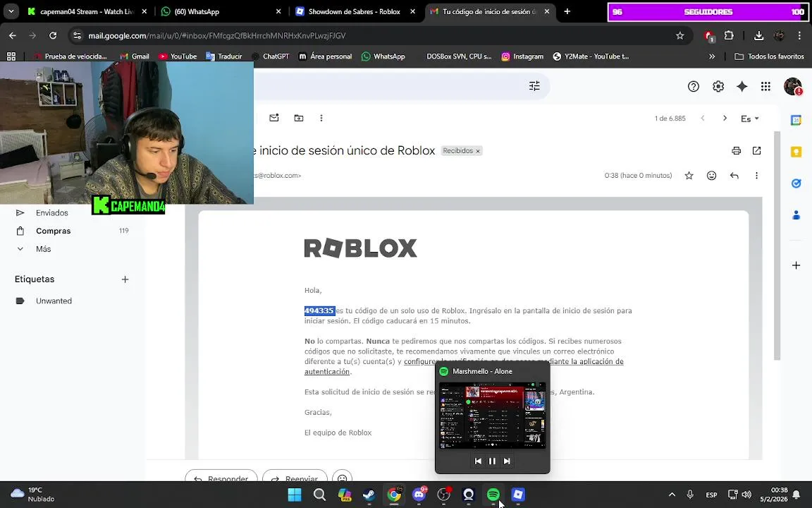Switch to capeman04 Stream tab
The width and height of the screenshot is (812, 508).
click(x=87, y=11)
